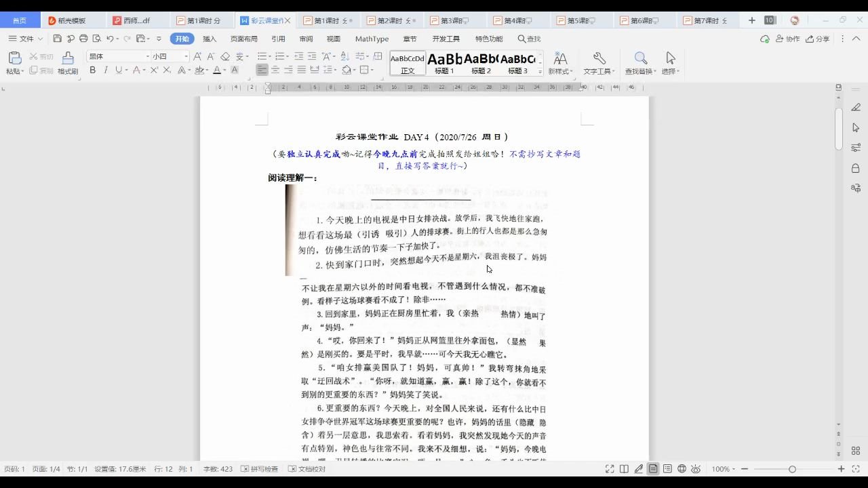The image size is (868, 488).
Task: Apply superscript formatting
Action: pos(154,70)
